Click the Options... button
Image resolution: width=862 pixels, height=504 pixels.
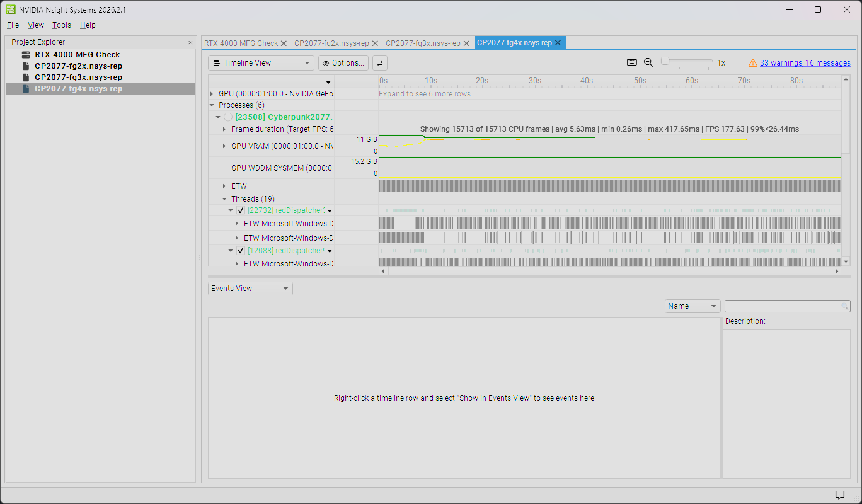[343, 63]
